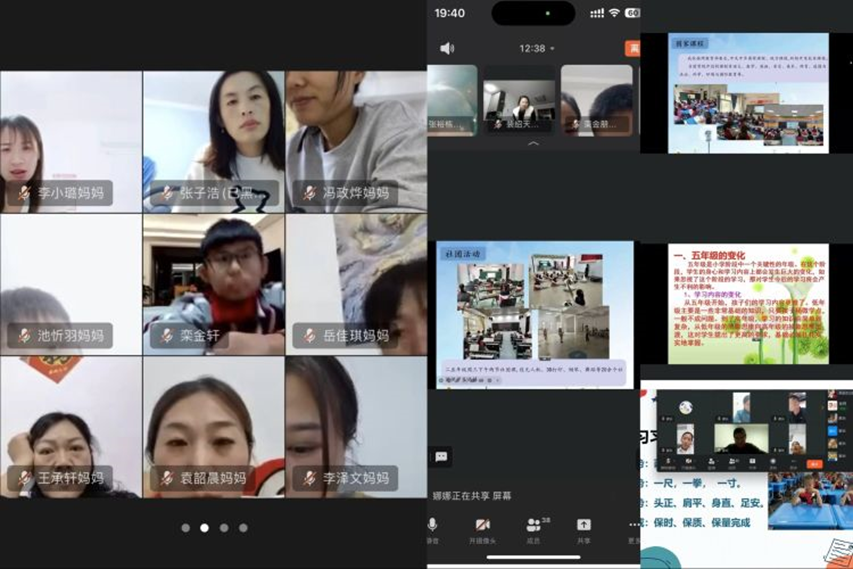Screen dimensions: 853x569
Task: Open the more options ellipsis
Action: coord(633,525)
